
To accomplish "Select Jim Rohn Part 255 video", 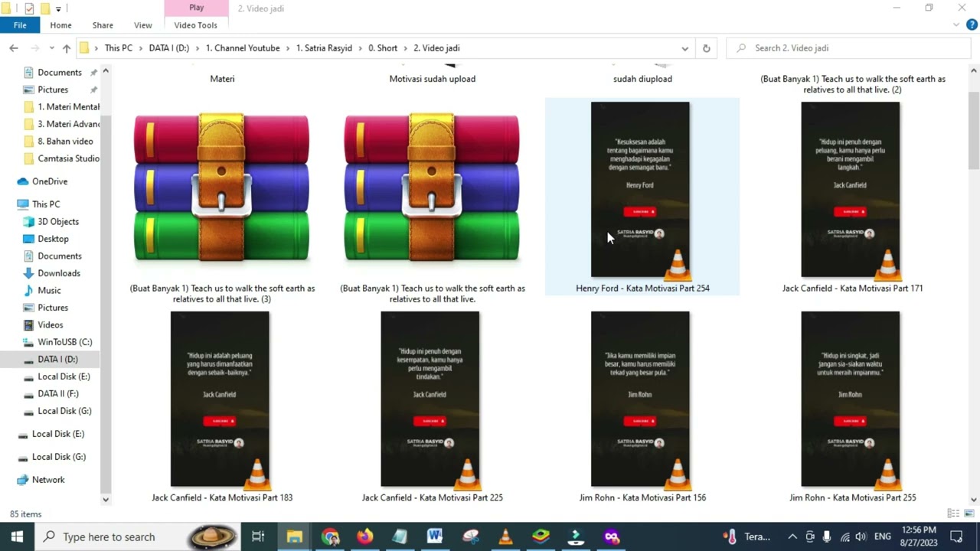I will [852, 406].
